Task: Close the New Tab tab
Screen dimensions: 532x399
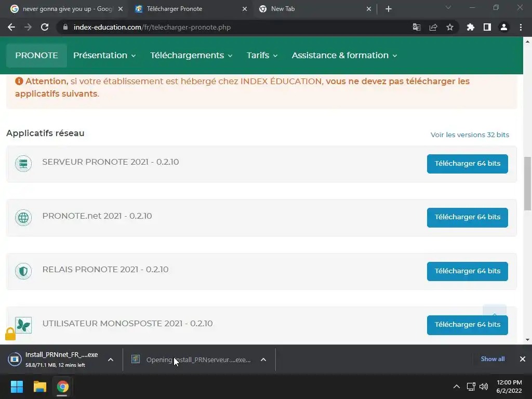Action: point(369,9)
